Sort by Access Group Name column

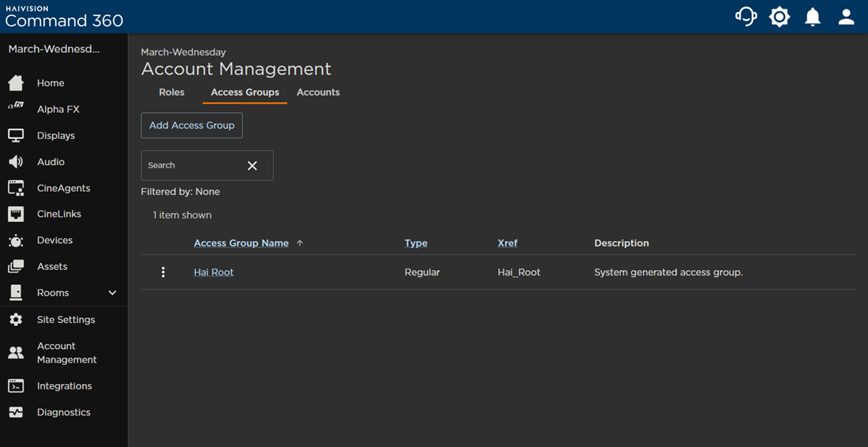coord(241,243)
